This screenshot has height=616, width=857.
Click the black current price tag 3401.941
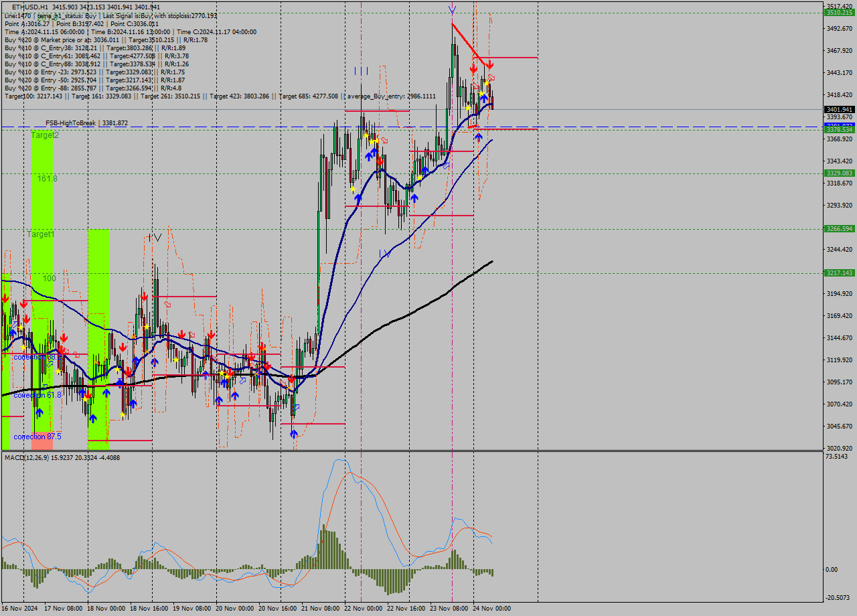tap(839, 107)
